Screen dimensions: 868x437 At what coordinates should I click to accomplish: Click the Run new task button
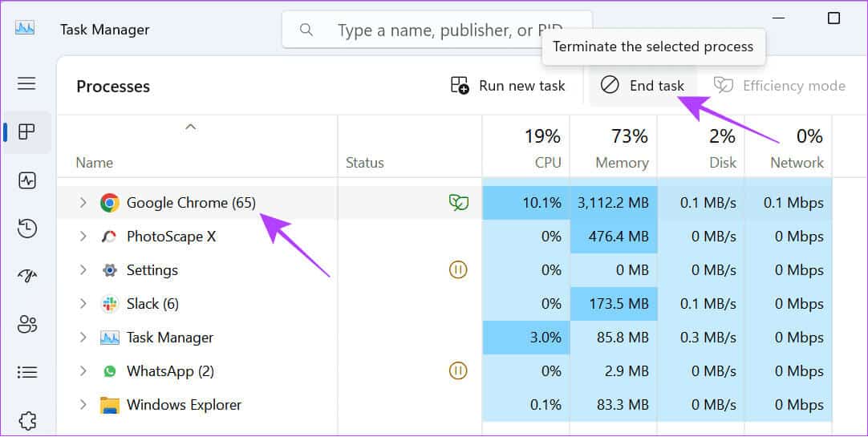(x=508, y=86)
